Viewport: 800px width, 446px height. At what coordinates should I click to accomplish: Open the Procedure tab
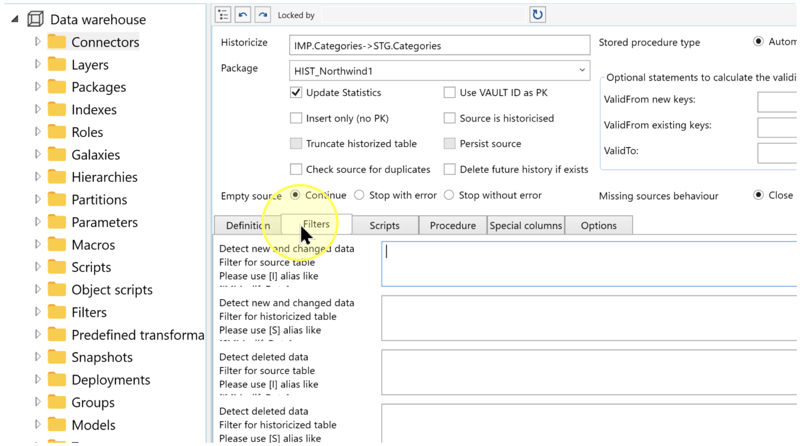453,226
